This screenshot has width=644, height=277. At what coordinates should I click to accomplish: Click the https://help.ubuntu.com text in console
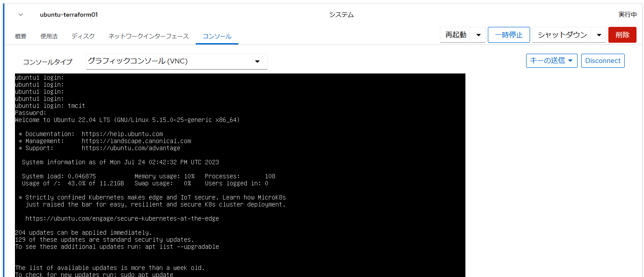[x=122, y=134]
